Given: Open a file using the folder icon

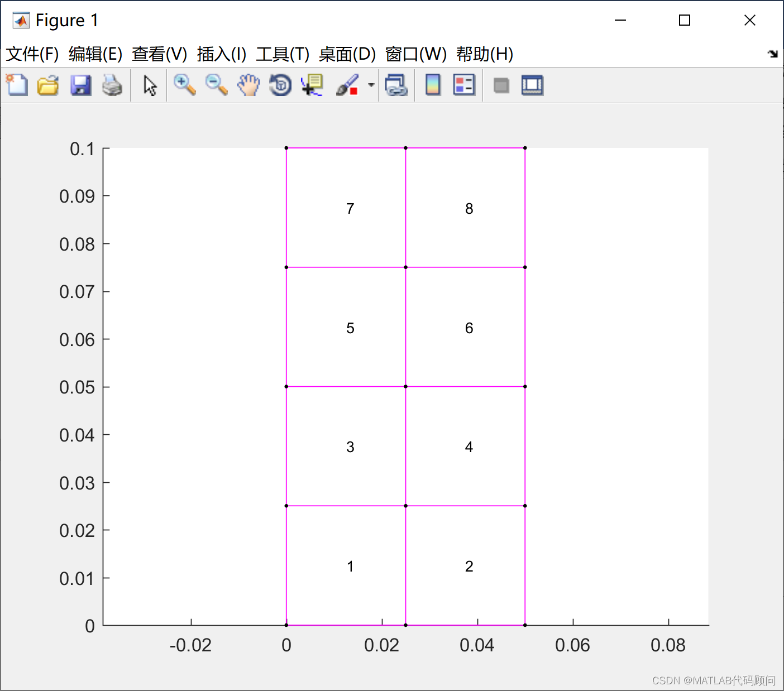Looking at the screenshot, I should [x=48, y=85].
